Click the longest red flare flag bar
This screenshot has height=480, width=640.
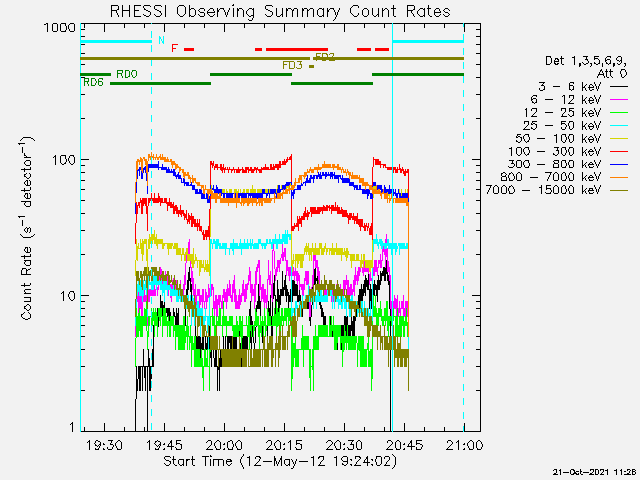point(297,49)
